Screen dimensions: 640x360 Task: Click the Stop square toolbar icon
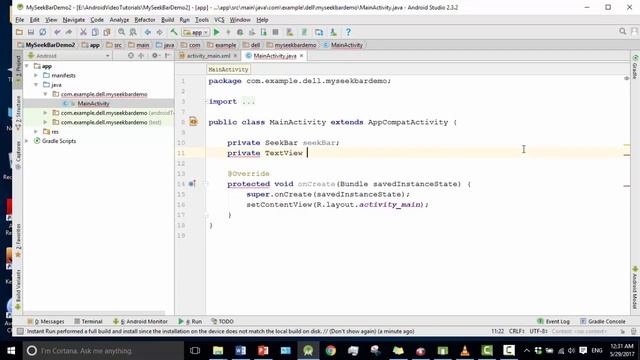pyautogui.click(x=276, y=32)
